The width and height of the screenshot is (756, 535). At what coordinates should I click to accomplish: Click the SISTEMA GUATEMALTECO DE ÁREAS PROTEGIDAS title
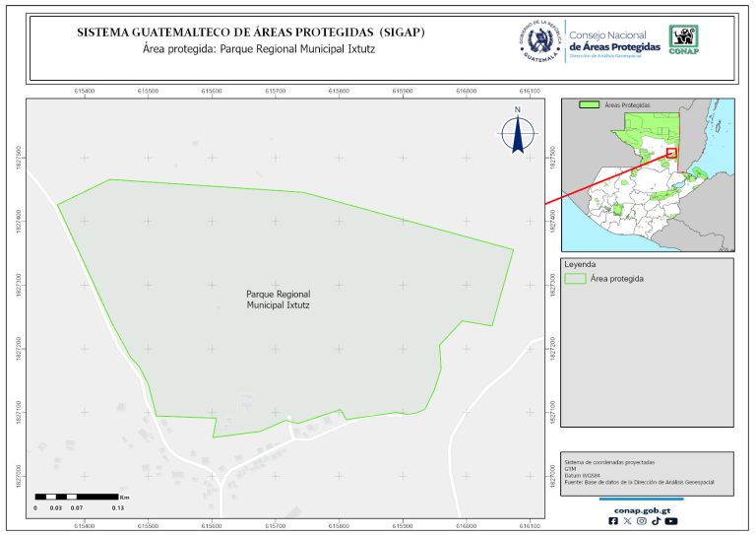coord(251,33)
